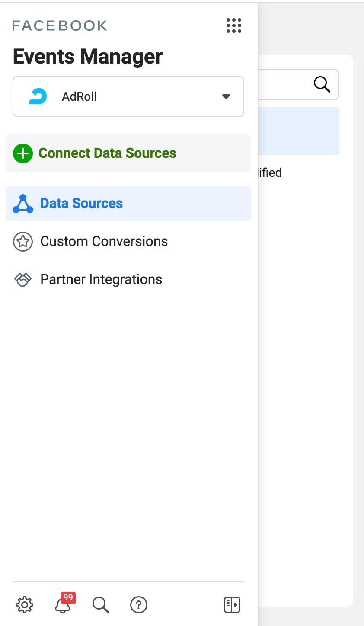
Task: Click the Data Sources triangle icon
Action: point(23,204)
